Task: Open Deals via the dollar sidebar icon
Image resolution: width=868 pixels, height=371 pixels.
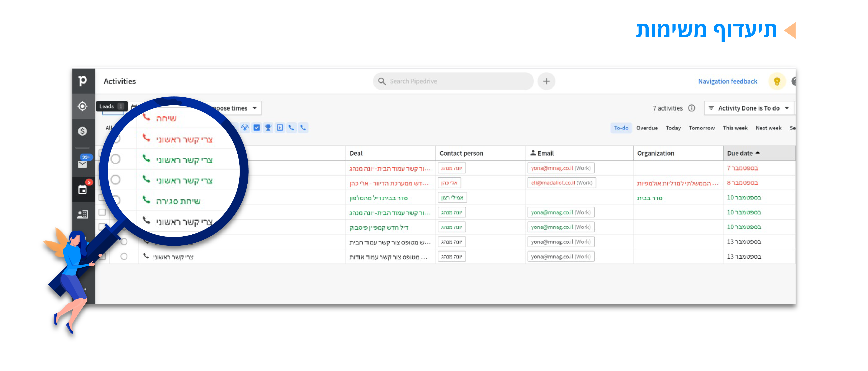Action: pos(83,131)
